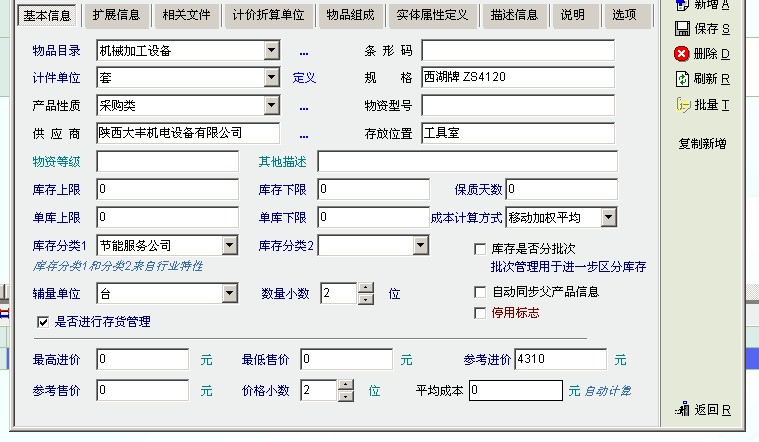Click the 刷新 (Refresh) icon
The height and width of the screenshot is (442, 759).
682,78
